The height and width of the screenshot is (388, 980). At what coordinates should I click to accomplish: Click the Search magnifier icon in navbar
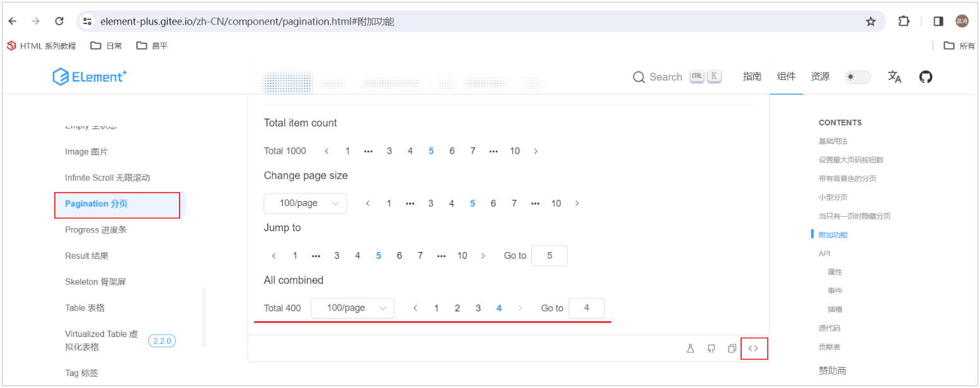click(639, 76)
